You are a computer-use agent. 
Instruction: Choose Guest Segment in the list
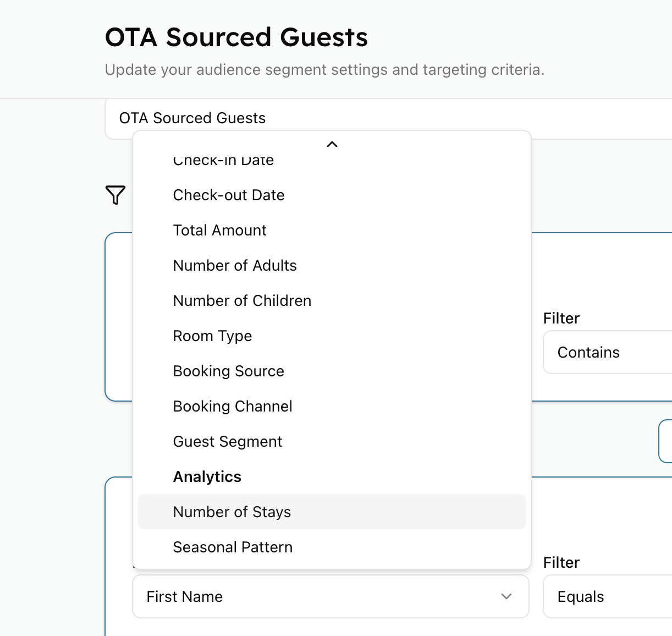coord(227,442)
